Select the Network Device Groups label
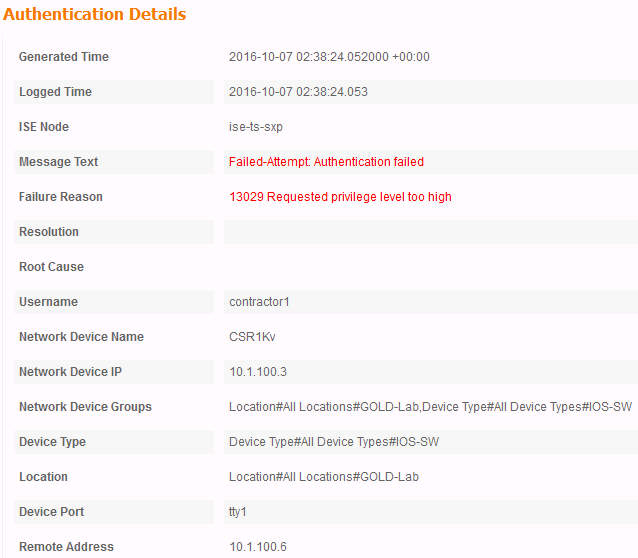638x558 pixels. [85, 407]
